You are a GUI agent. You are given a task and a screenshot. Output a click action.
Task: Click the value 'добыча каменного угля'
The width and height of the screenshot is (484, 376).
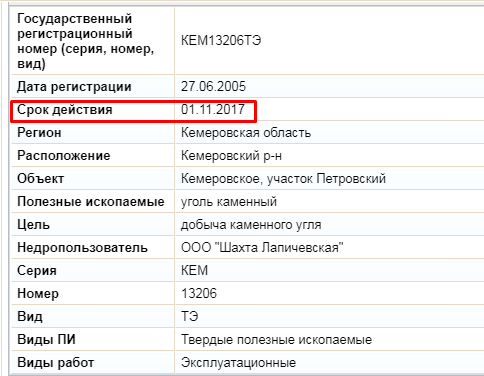(x=251, y=225)
